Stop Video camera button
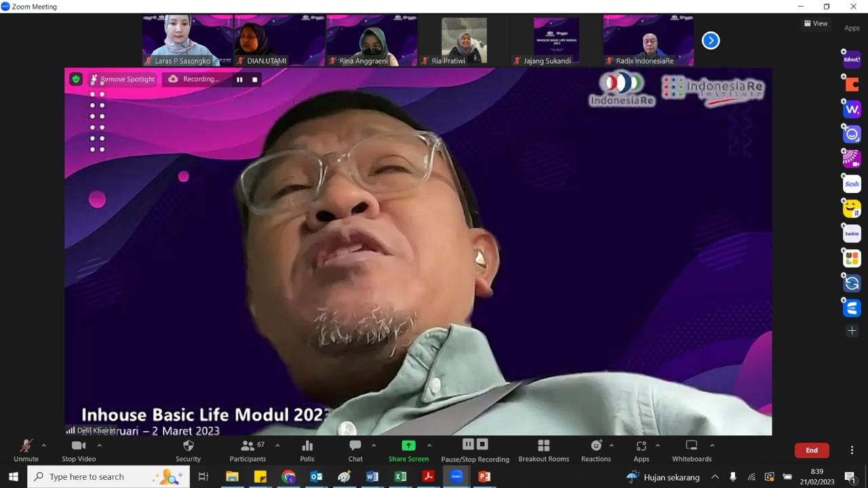 [x=79, y=451]
